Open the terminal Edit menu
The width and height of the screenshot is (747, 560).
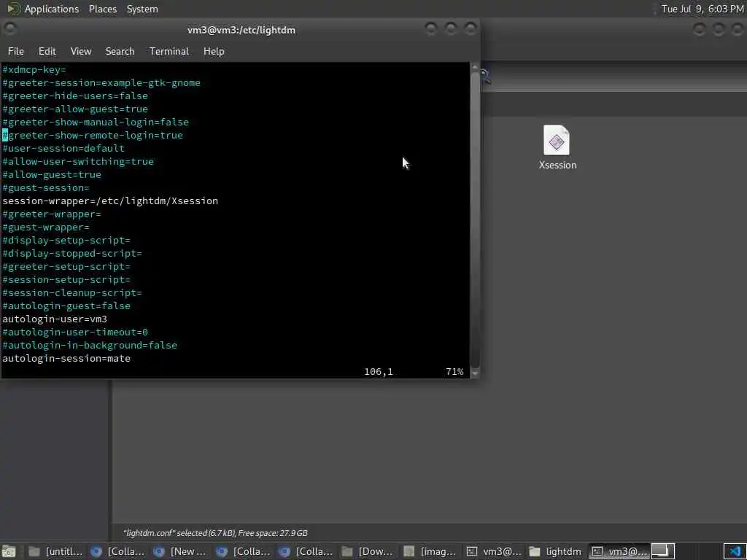[47, 52]
